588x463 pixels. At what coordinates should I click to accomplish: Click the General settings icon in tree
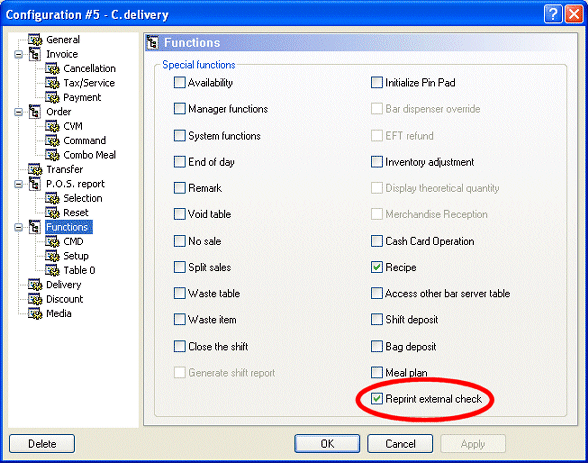coord(35,40)
